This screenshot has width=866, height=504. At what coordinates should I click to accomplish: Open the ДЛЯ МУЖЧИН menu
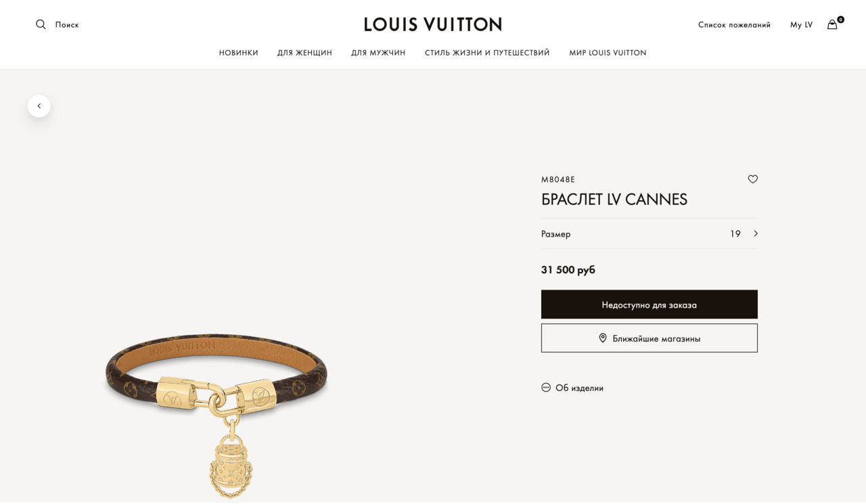pyautogui.click(x=378, y=53)
